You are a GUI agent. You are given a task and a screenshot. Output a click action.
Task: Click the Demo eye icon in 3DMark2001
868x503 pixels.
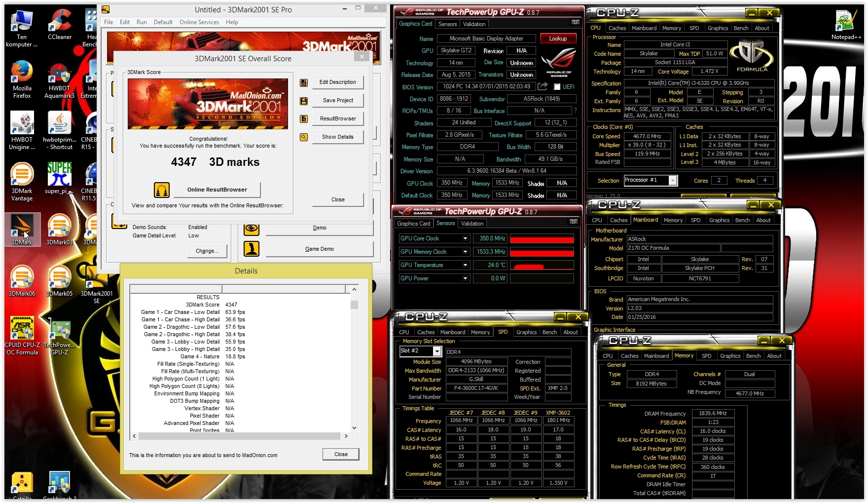tap(252, 228)
